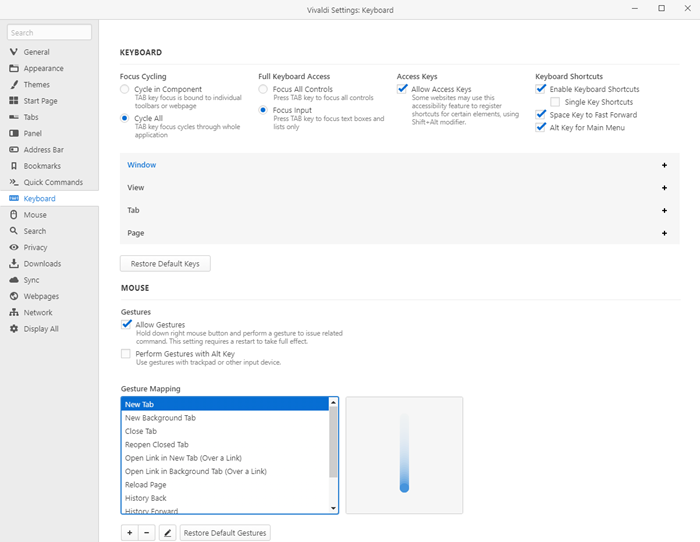Edit selected gesture with pencil button
Image resolution: width=700 pixels, height=542 pixels.
point(167,533)
